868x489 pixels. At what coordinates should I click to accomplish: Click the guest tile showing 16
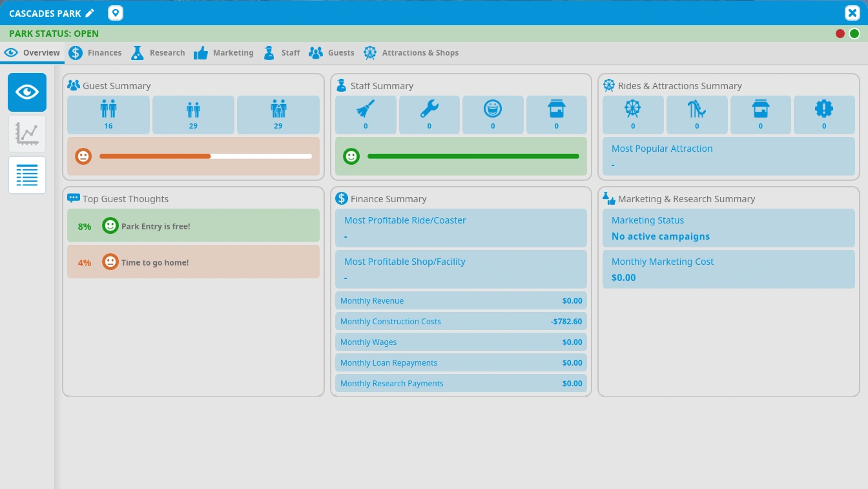point(108,115)
